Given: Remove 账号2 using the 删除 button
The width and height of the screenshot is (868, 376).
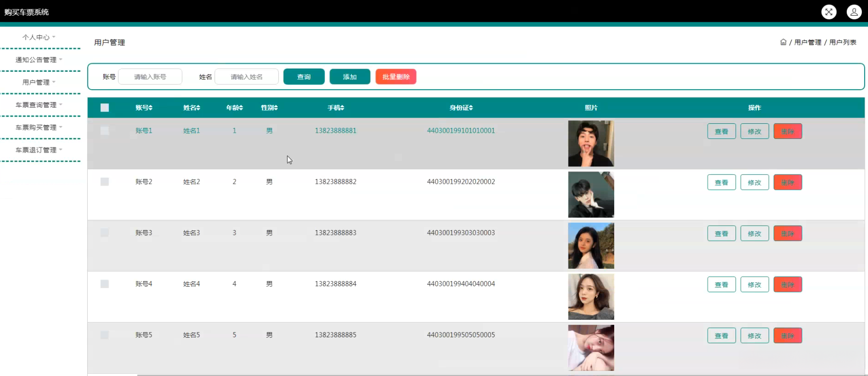Looking at the screenshot, I should [x=788, y=182].
